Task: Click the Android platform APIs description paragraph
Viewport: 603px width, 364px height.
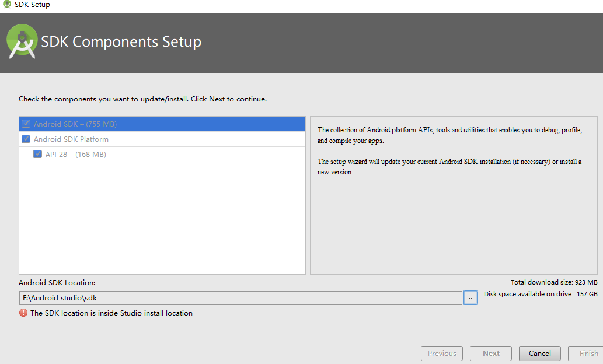Action: point(449,135)
